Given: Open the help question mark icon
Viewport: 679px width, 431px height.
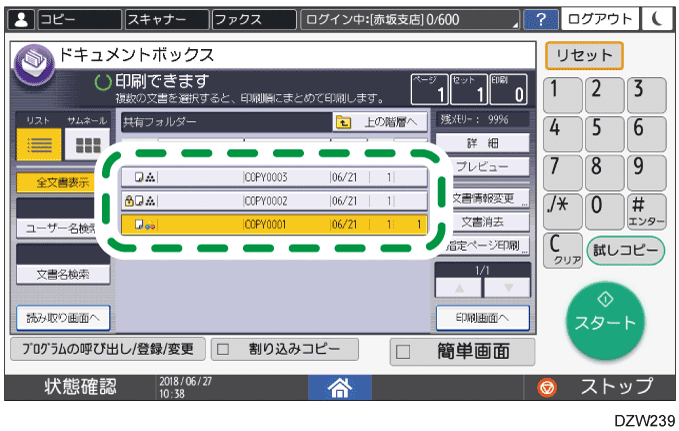Looking at the screenshot, I should coord(540,19).
